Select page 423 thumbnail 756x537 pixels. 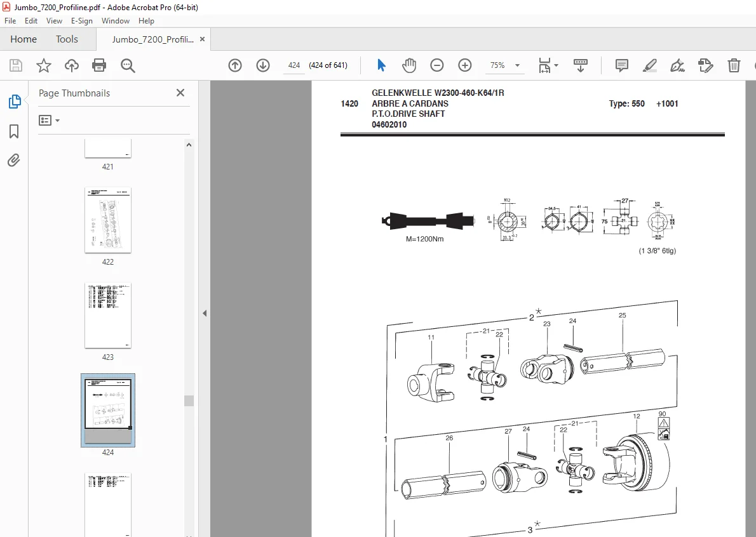[x=108, y=315]
